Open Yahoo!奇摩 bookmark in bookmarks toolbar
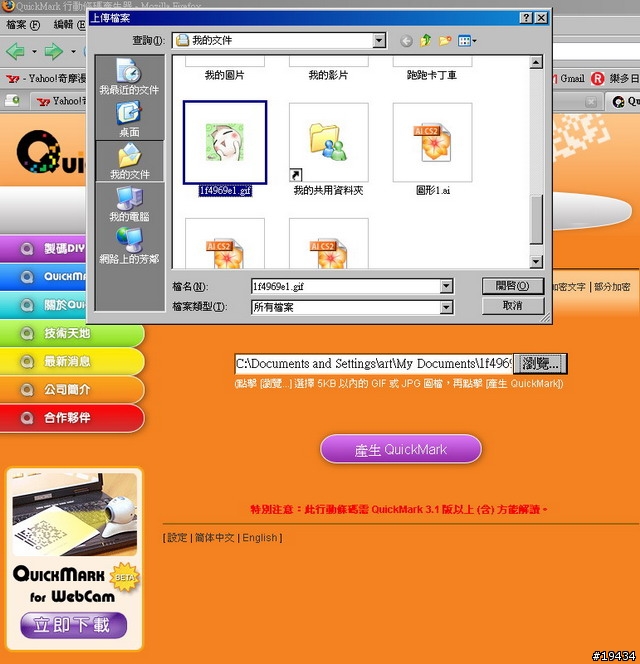The height and width of the screenshot is (664, 640). 46,78
